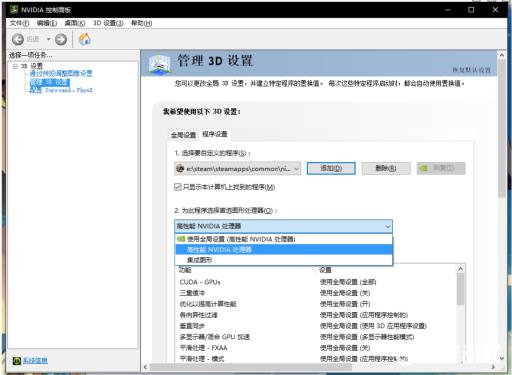The height and width of the screenshot is (375, 512).
Task: Choose 集成图形 option in dropdown list
Action: [284, 260]
